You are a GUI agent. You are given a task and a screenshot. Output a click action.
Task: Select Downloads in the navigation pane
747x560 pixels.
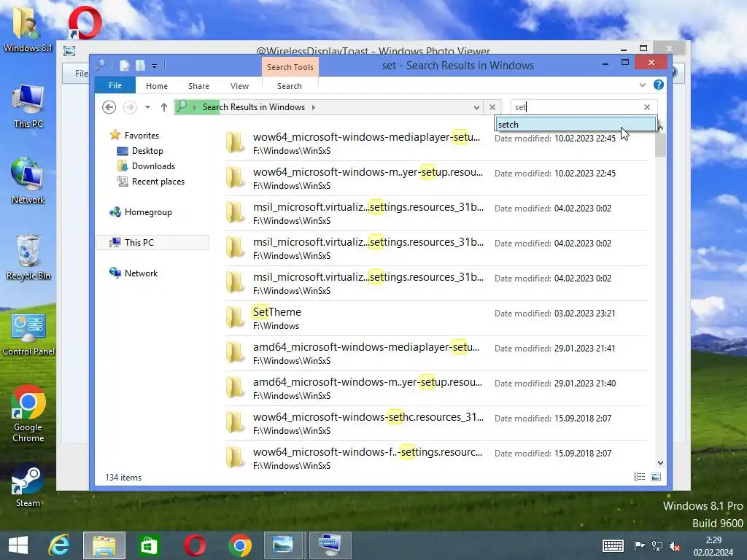coord(153,166)
